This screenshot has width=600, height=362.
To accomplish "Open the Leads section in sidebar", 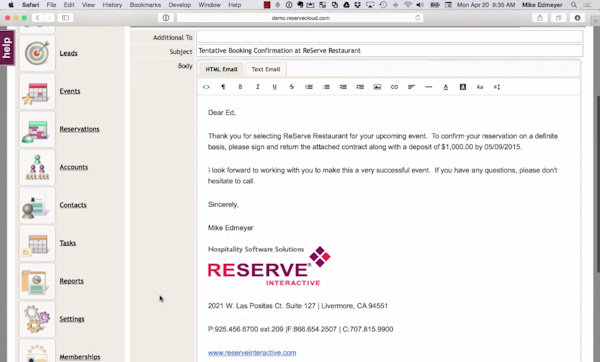I will 68,53.
